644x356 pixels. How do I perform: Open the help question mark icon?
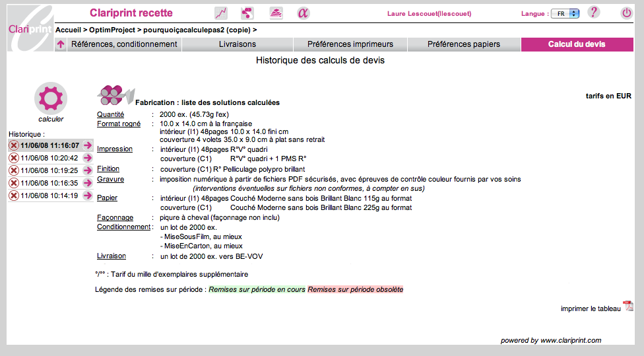[x=593, y=13]
